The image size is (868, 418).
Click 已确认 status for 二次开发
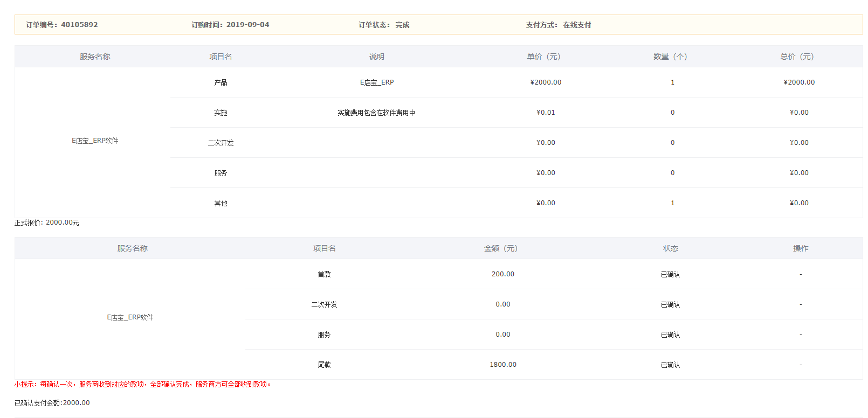click(x=671, y=304)
